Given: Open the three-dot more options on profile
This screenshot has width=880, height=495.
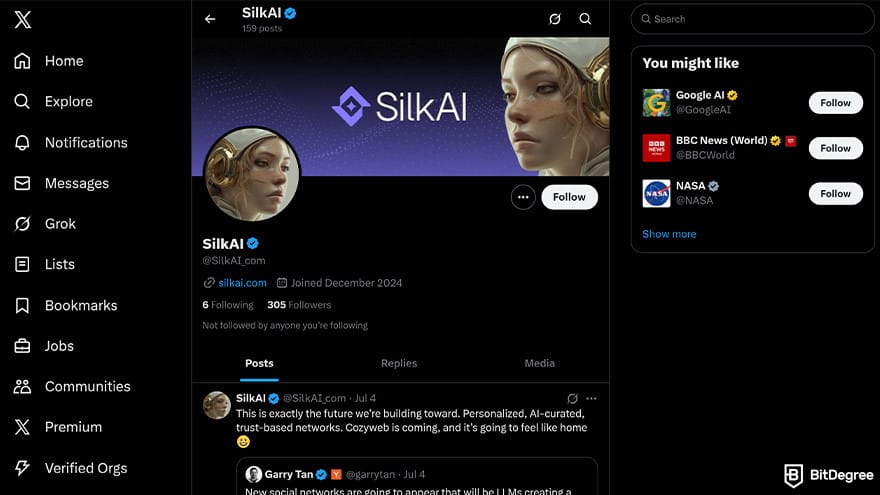Looking at the screenshot, I should [523, 197].
